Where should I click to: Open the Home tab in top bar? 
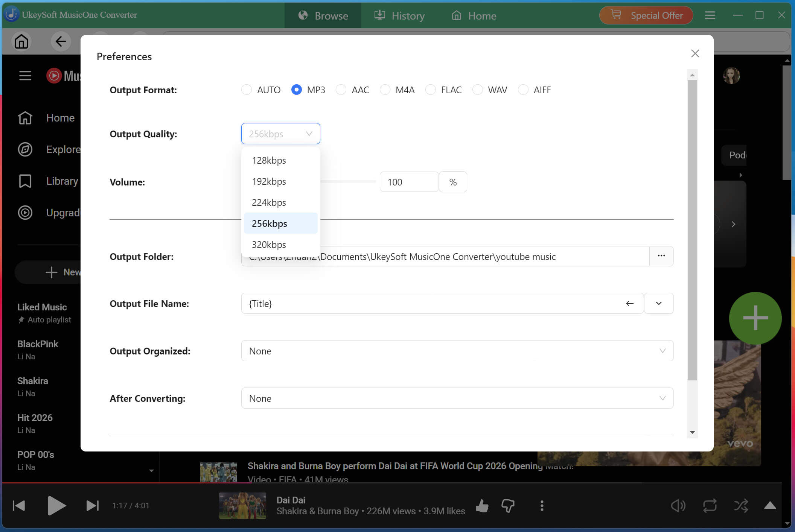(474, 15)
